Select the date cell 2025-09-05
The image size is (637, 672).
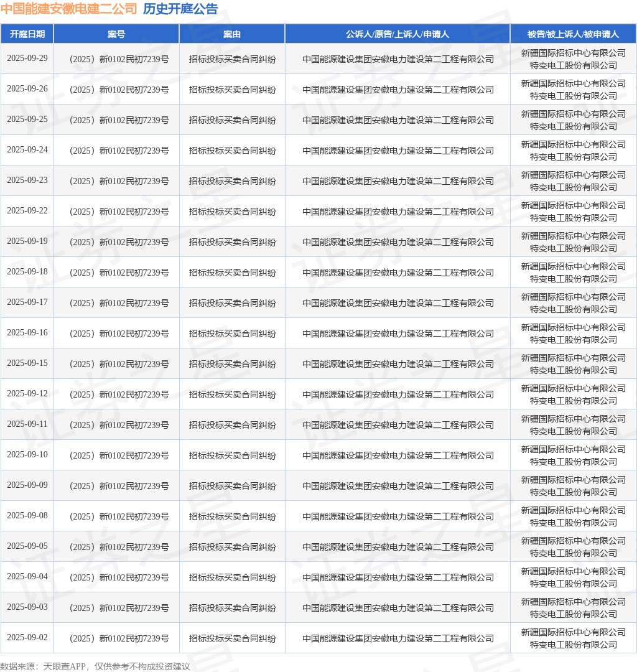point(27,545)
